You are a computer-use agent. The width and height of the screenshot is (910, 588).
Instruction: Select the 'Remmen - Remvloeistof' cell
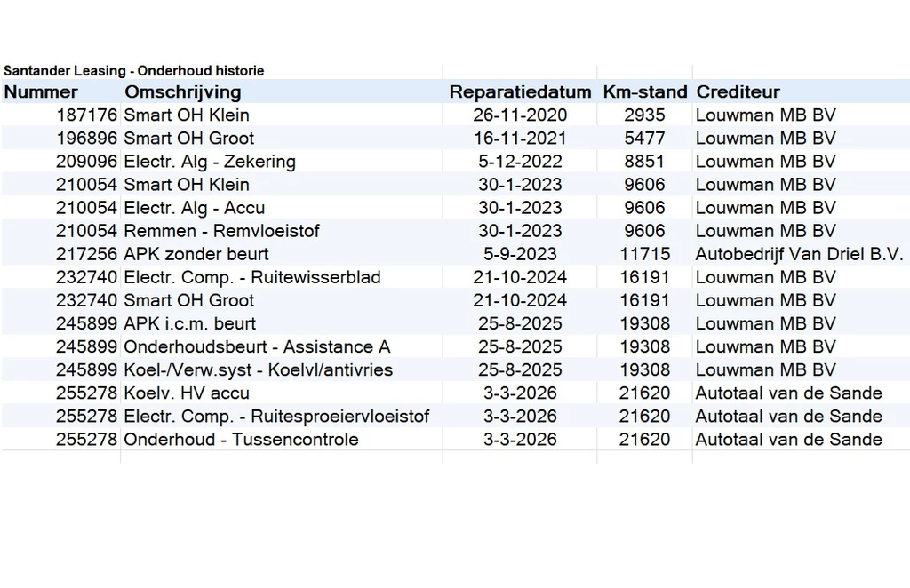click(282, 231)
